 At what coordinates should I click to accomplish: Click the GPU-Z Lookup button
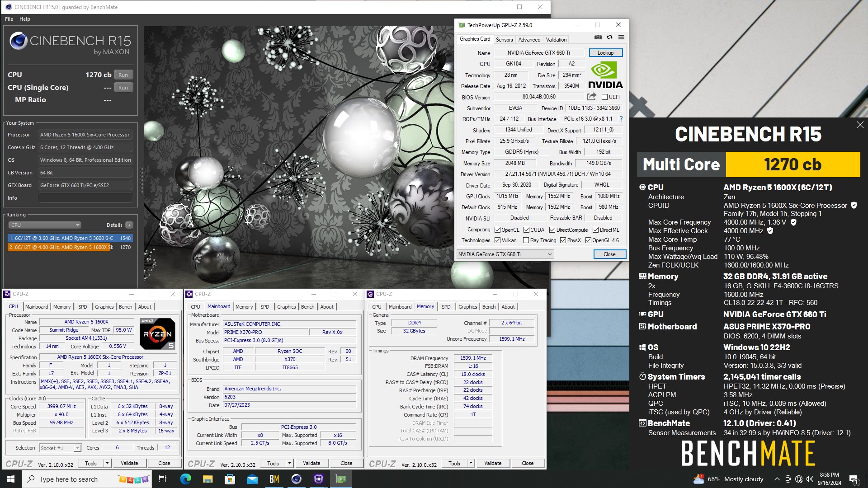(605, 53)
